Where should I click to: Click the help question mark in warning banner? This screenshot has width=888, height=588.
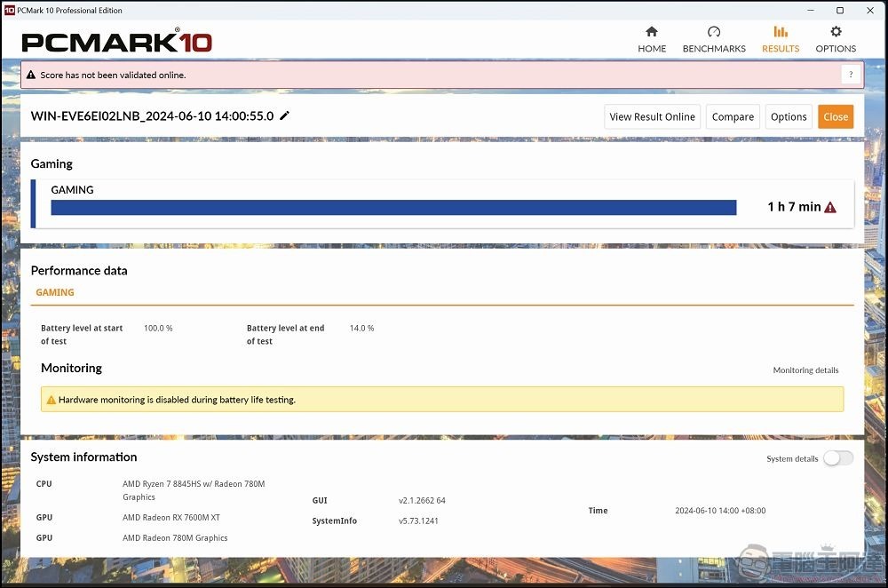point(851,75)
